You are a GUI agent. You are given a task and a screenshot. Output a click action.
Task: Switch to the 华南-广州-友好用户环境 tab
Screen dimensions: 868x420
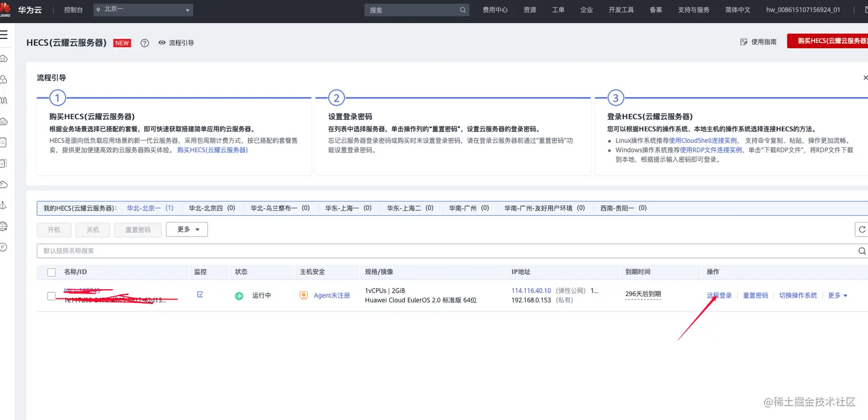[x=545, y=208]
